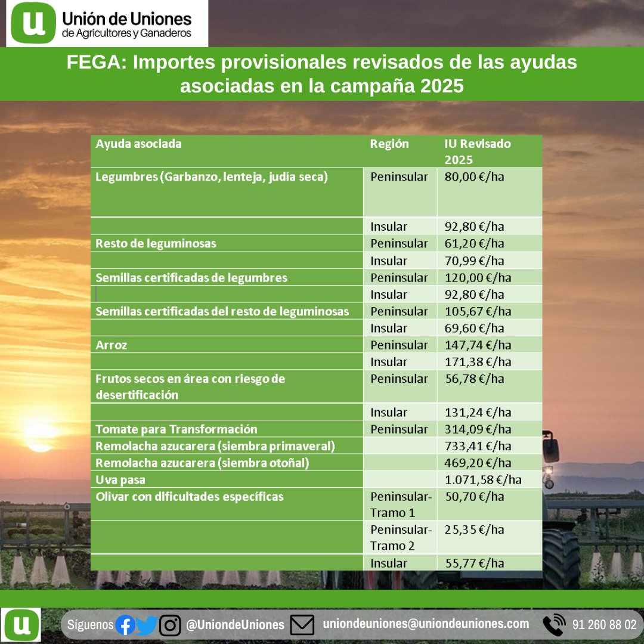Viewport: 644px width, 644px height.
Task: Click 'Frutos secos en área con riesgo' label
Action: [x=190, y=386]
